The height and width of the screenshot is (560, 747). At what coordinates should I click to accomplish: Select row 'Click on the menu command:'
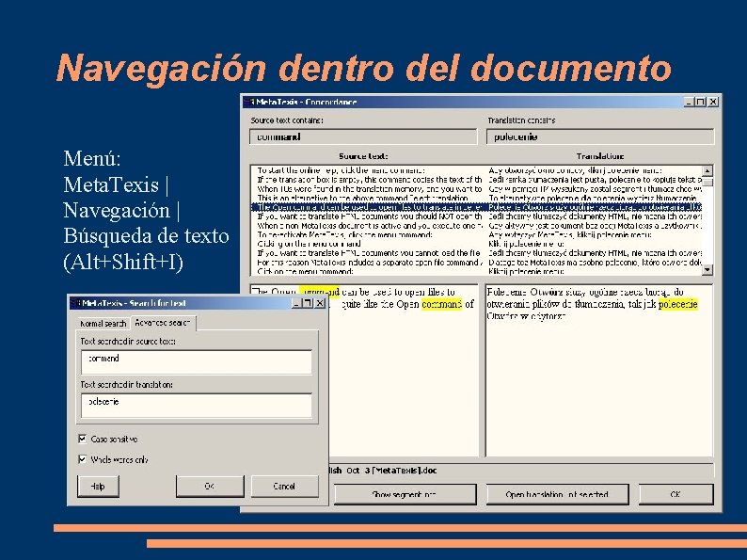click(476, 271)
